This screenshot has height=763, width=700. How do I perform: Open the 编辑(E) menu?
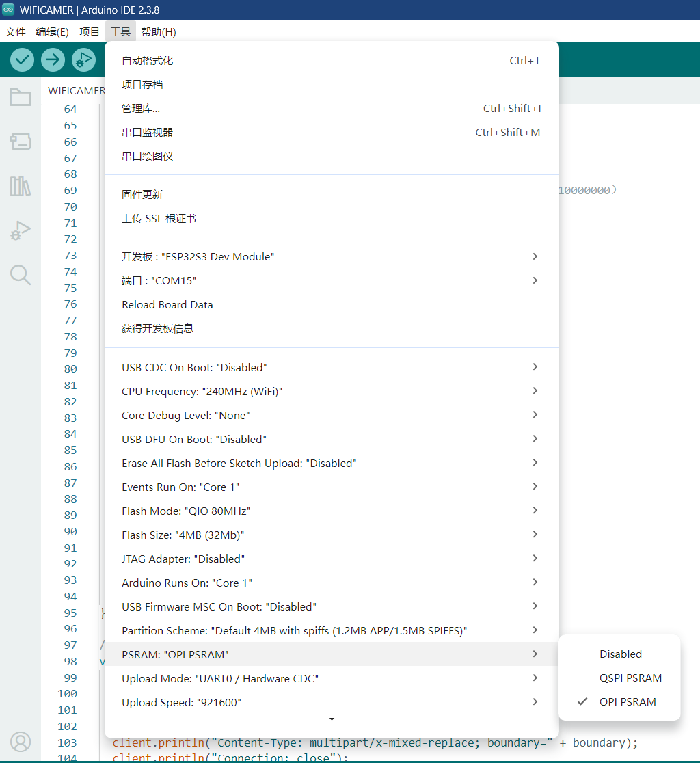(52, 31)
